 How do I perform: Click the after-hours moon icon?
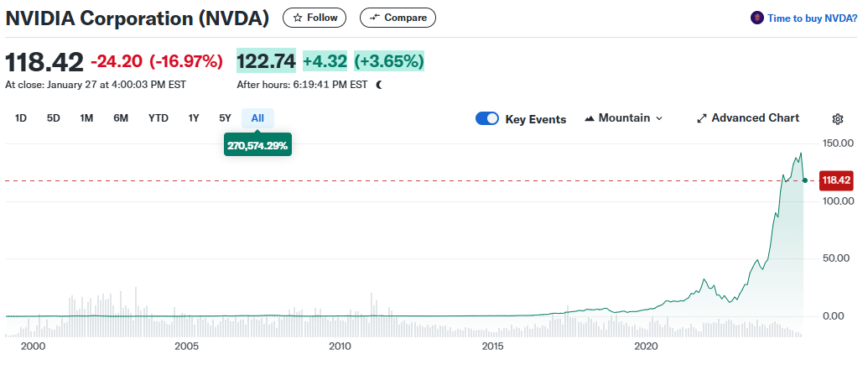[x=379, y=85]
